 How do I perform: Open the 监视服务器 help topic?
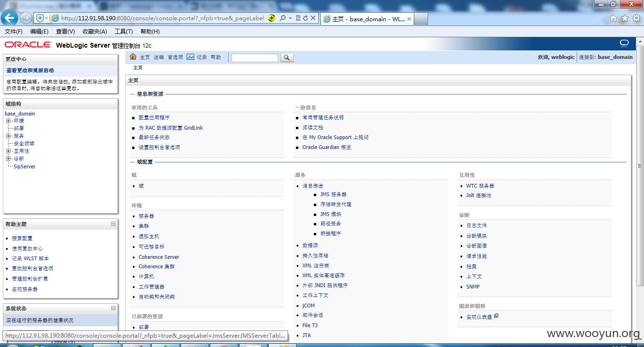[25, 289]
